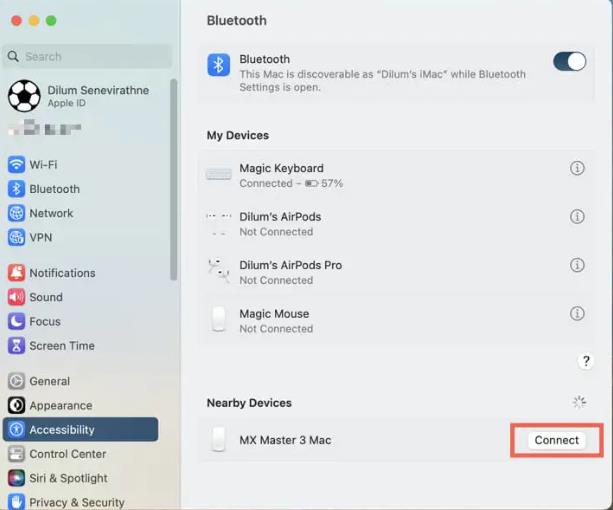Click the Magic Mouse device icon
Image resolution: width=613 pixels, height=510 pixels.
click(219, 319)
